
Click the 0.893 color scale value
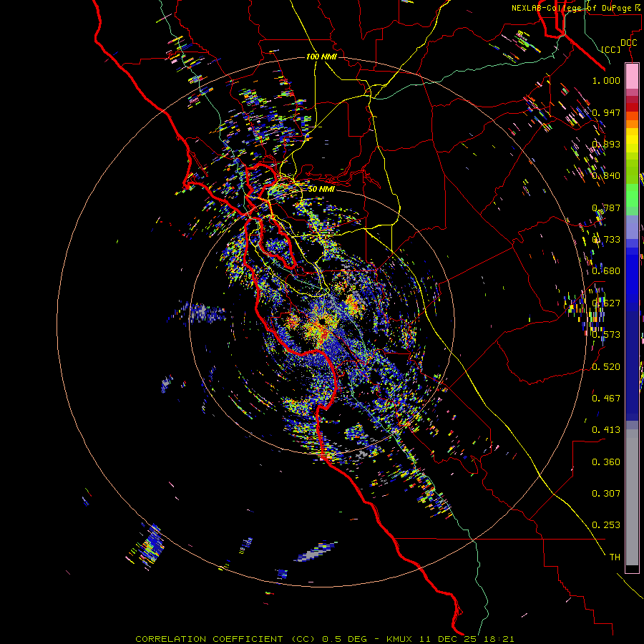(606, 144)
